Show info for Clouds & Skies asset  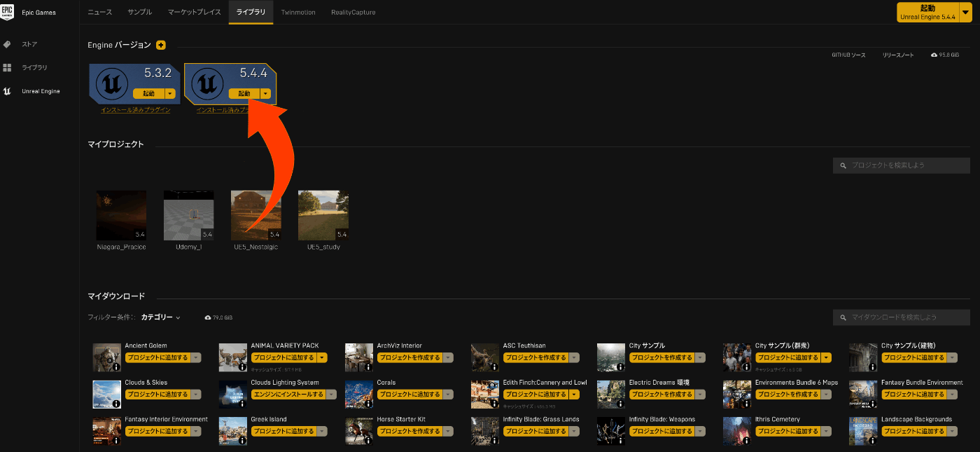(x=116, y=404)
